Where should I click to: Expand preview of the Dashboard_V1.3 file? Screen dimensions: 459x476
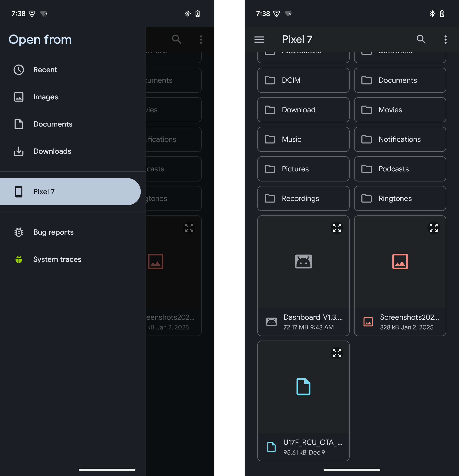pyautogui.click(x=337, y=228)
